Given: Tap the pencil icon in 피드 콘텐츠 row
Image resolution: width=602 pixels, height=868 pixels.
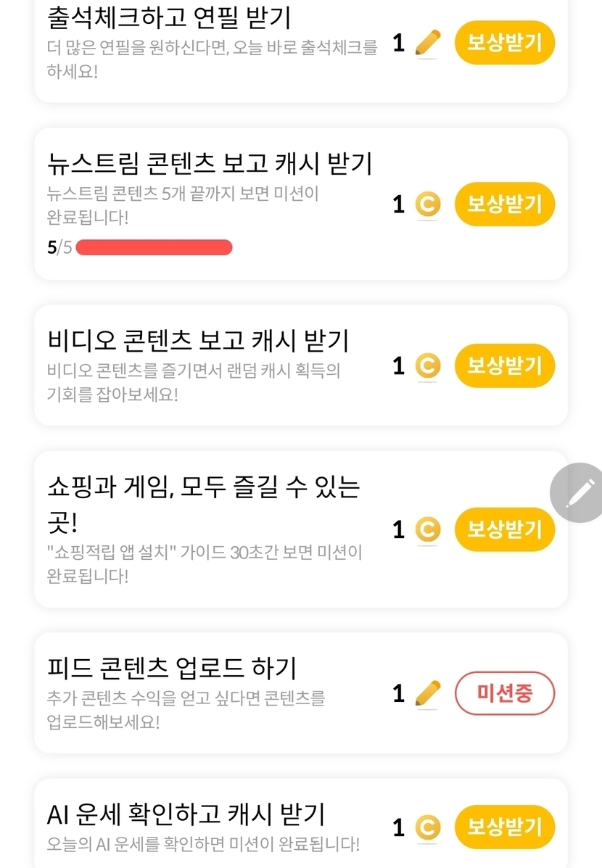Looking at the screenshot, I should tap(428, 694).
